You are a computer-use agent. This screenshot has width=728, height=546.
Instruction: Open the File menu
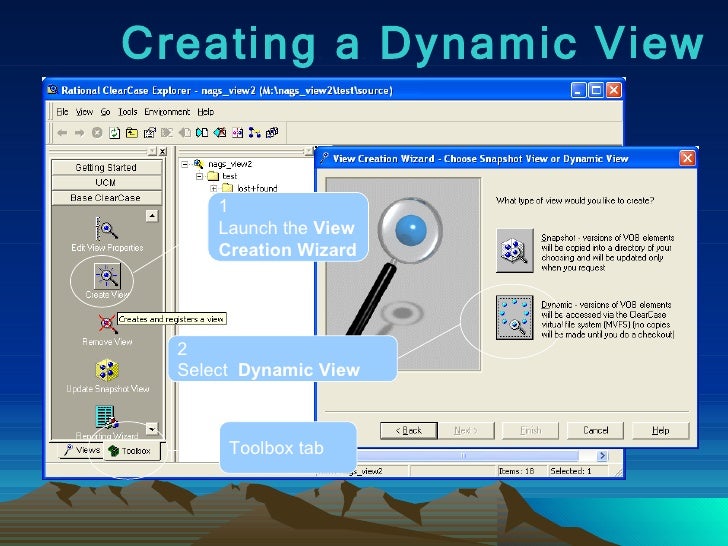(x=62, y=112)
